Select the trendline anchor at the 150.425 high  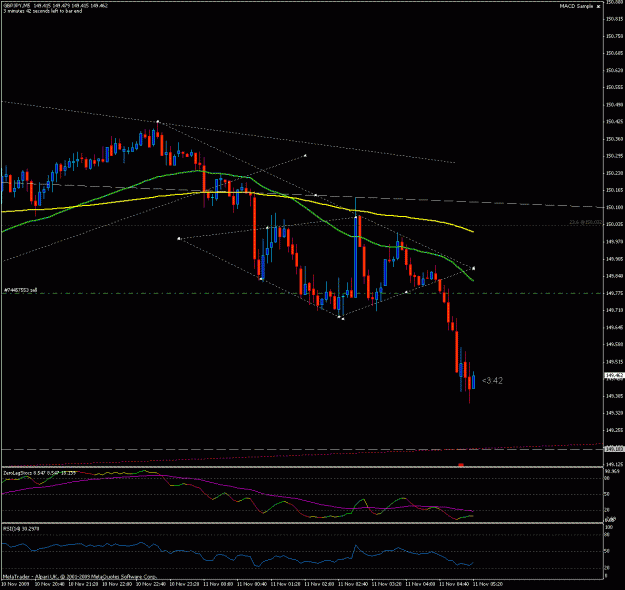[158, 121]
